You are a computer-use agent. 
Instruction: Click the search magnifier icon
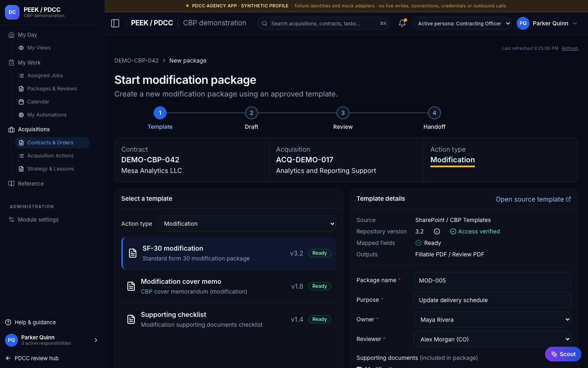coord(265,23)
